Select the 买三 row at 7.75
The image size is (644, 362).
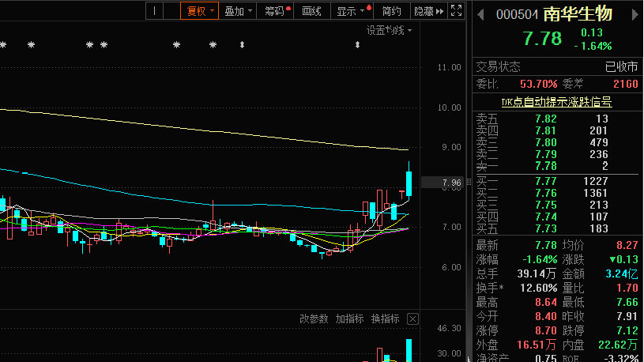(557, 206)
